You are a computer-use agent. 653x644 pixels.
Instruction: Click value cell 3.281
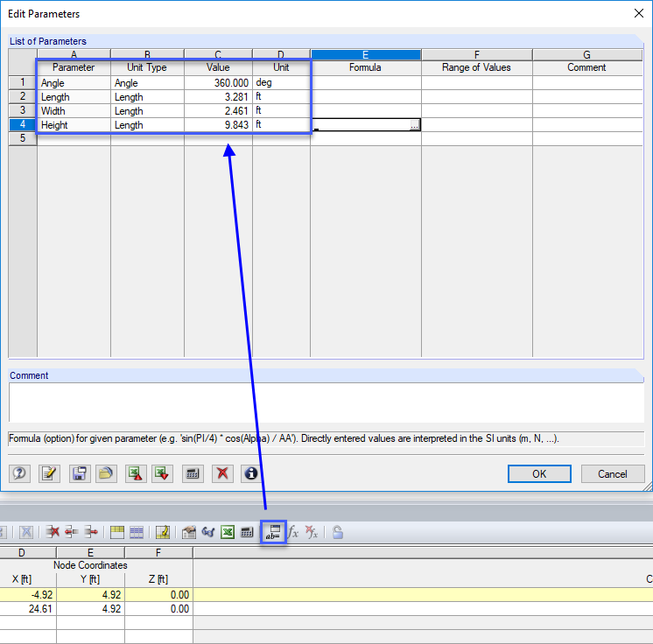(218, 97)
